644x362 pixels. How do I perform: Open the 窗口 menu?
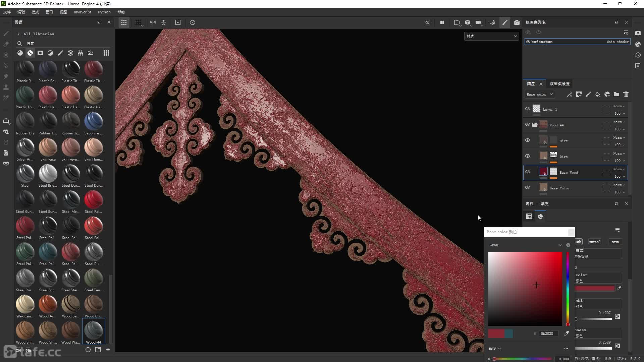point(49,12)
